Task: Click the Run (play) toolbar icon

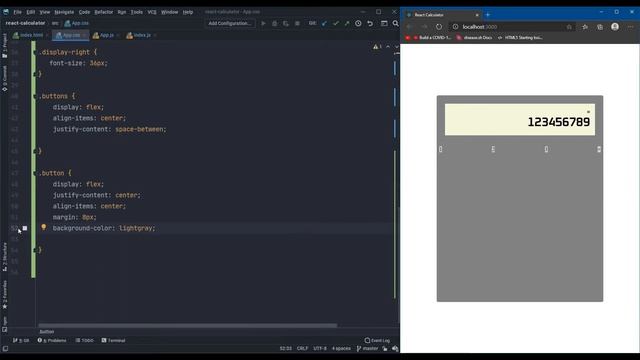Action: (263, 23)
